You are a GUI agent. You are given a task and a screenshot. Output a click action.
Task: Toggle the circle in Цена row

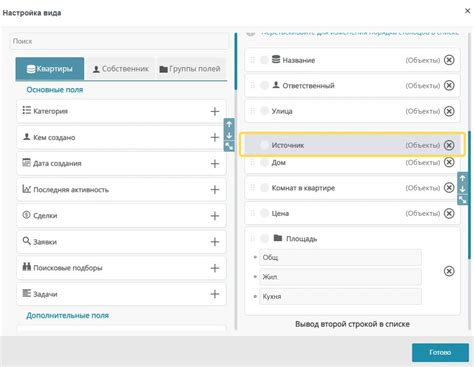[x=264, y=213]
